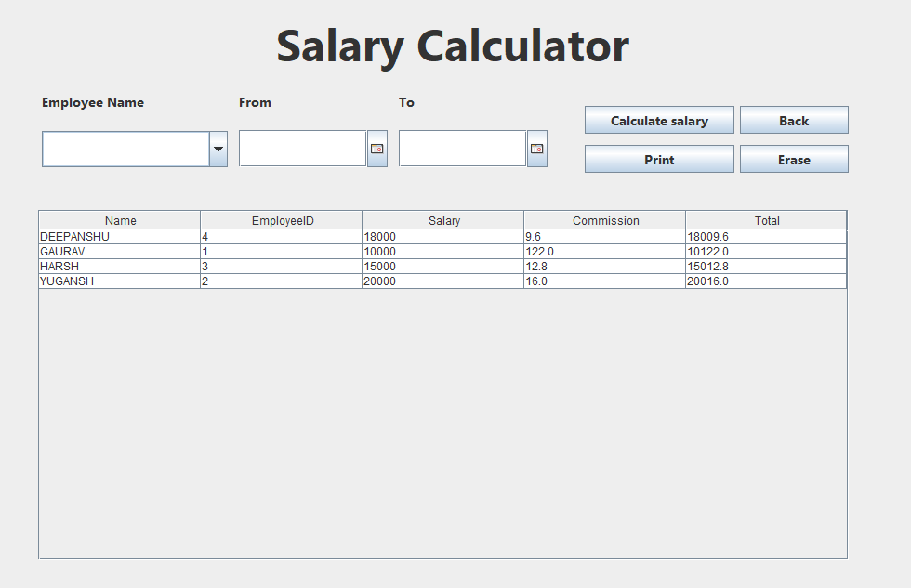Expand the Employee Name dropdown
Screen dimensions: 911x588
(218, 149)
